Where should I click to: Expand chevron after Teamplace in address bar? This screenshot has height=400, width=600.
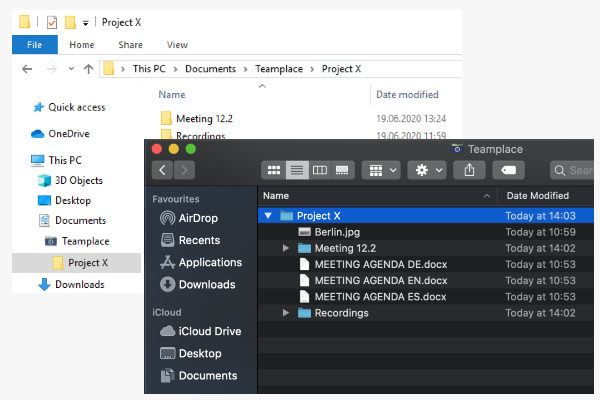312,69
